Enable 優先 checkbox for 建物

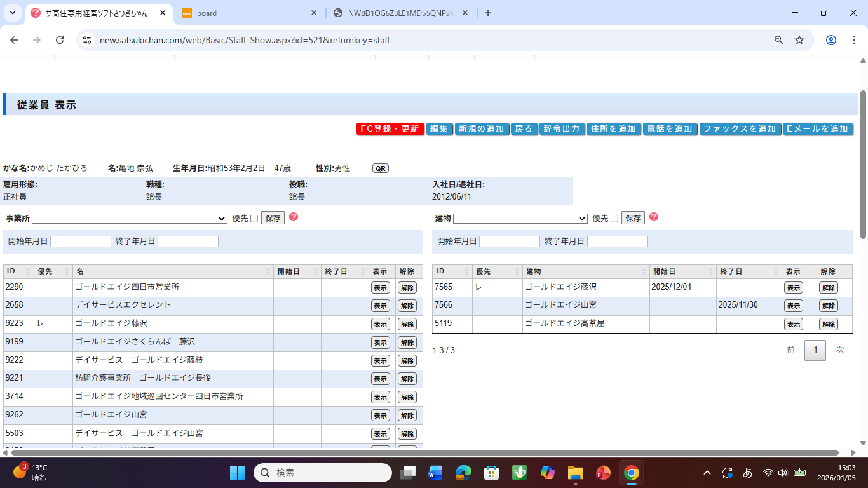[x=614, y=219]
